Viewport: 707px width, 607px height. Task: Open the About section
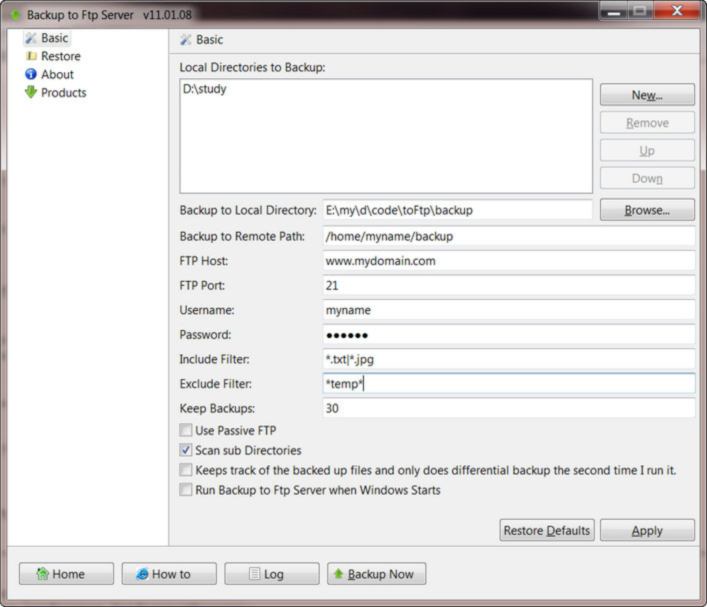pyautogui.click(x=57, y=74)
